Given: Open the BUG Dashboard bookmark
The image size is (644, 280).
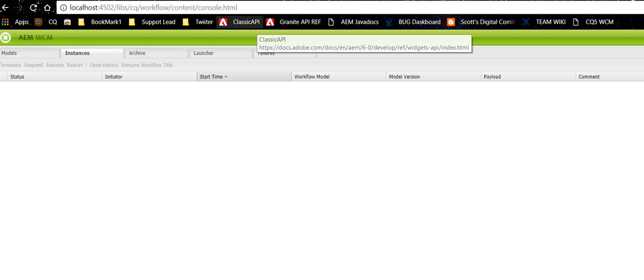Looking at the screenshot, I should click(413, 22).
